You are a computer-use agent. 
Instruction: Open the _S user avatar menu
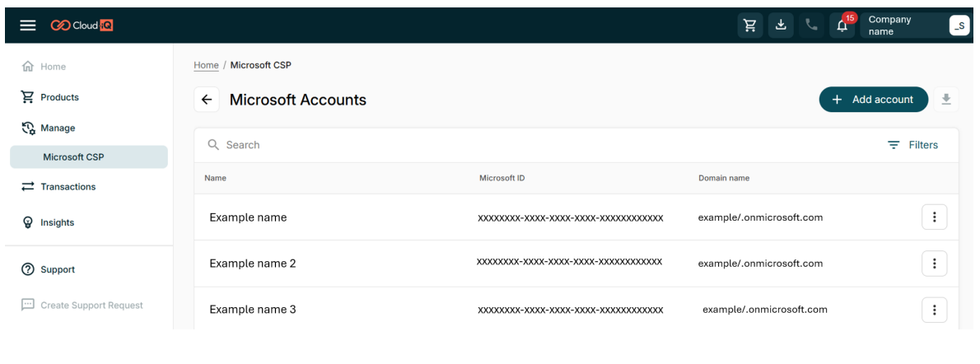[x=959, y=26]
